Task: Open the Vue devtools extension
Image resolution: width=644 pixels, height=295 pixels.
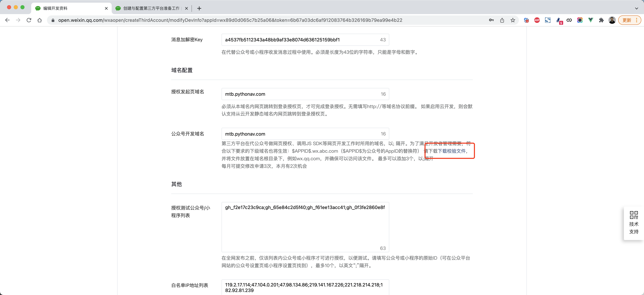Action: [591, 20]
